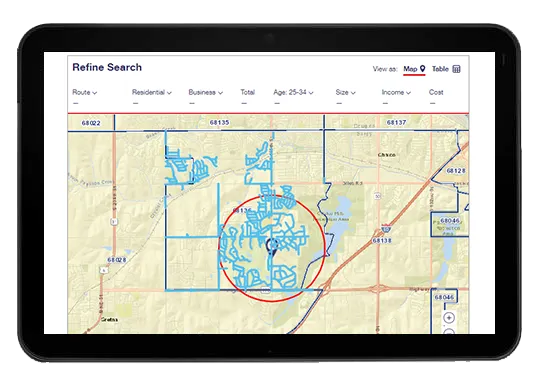Image resolution: width=535 pixels, height=391 pixels.
Task: Select the 68135 ZIP code label
Action: [x=219, y=122]
